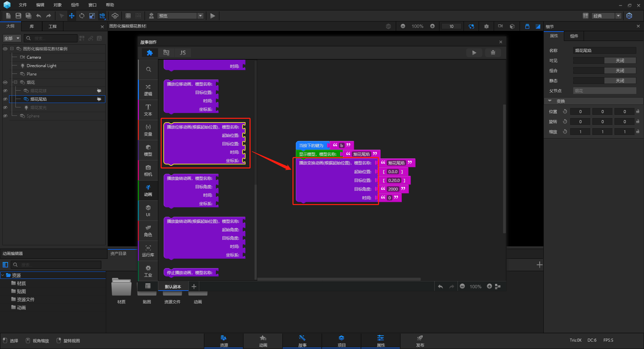
Task: Click the cloud model icon in toolbar
Action: click(x=115, y=16)
